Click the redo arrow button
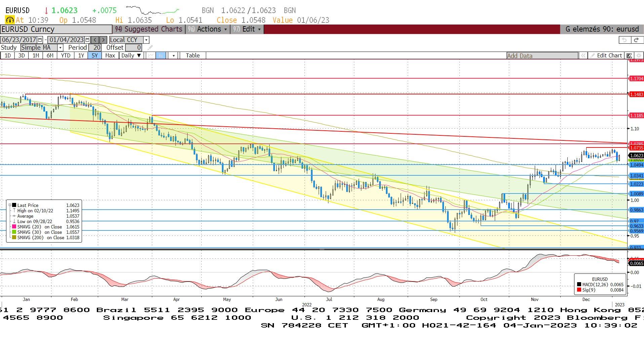This screenshot has width=644, height=344. (637, 40)
